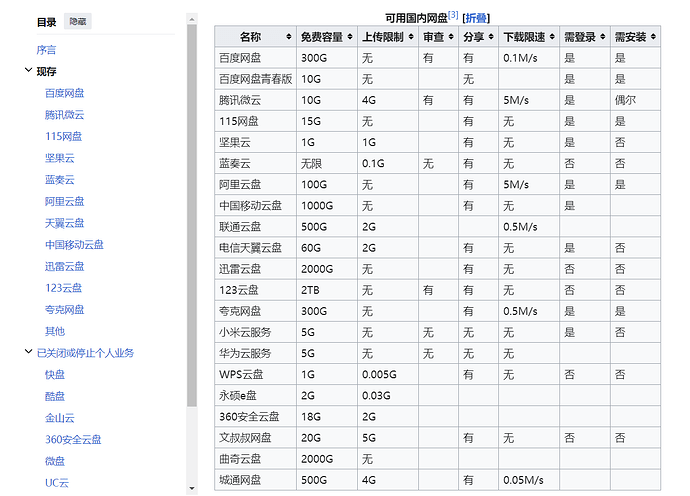
Task: Open 已关闭或停止个人业务 section link
Action: pos(85,353)
